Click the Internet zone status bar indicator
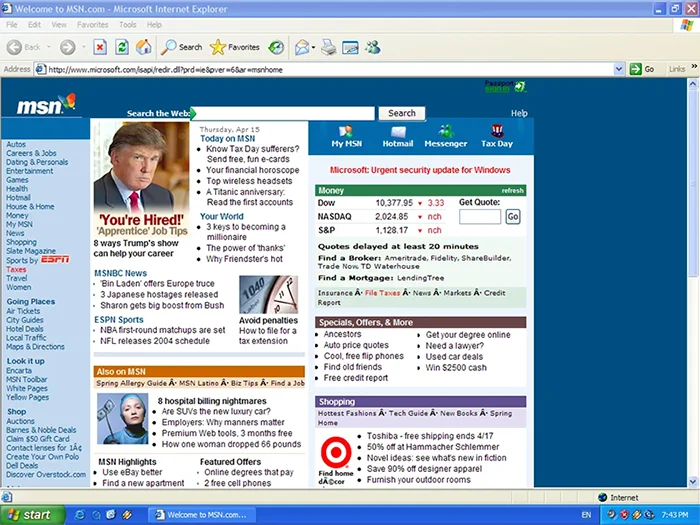Viewport: 700px width, 525px height. (618, 497)
